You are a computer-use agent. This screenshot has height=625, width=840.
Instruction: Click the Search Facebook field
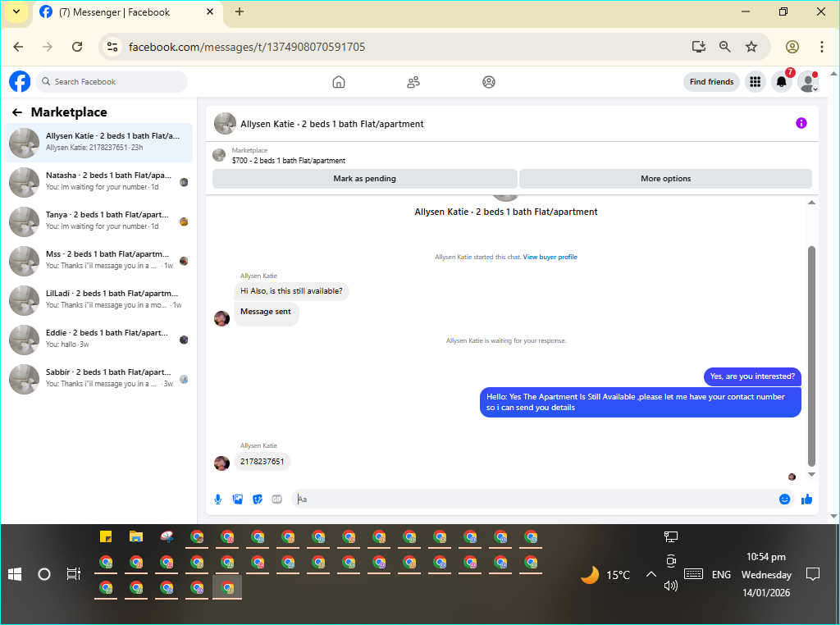pyautogui.click(x=112, y=82)
